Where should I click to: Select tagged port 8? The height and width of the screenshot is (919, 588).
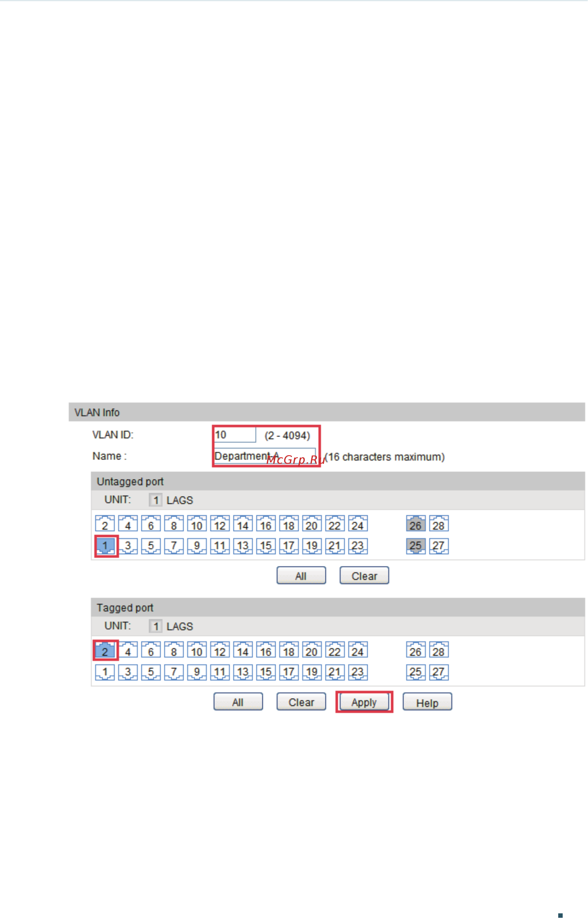[174, 650]
